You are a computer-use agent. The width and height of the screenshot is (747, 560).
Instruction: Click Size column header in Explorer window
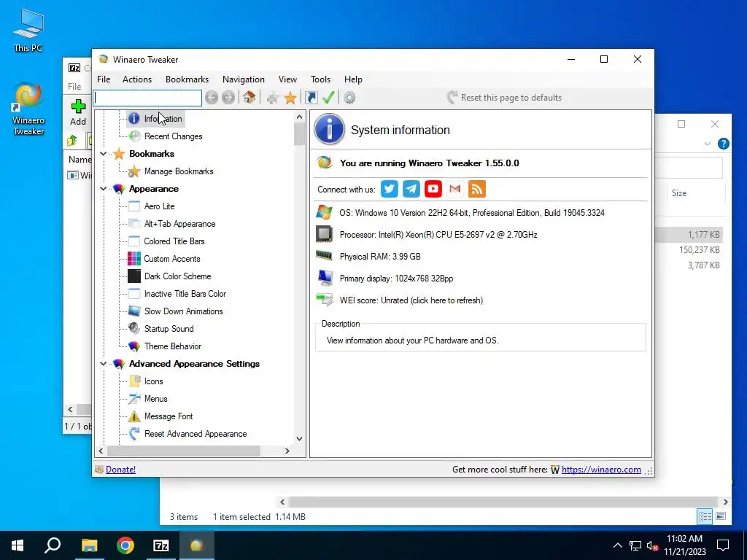679,192
